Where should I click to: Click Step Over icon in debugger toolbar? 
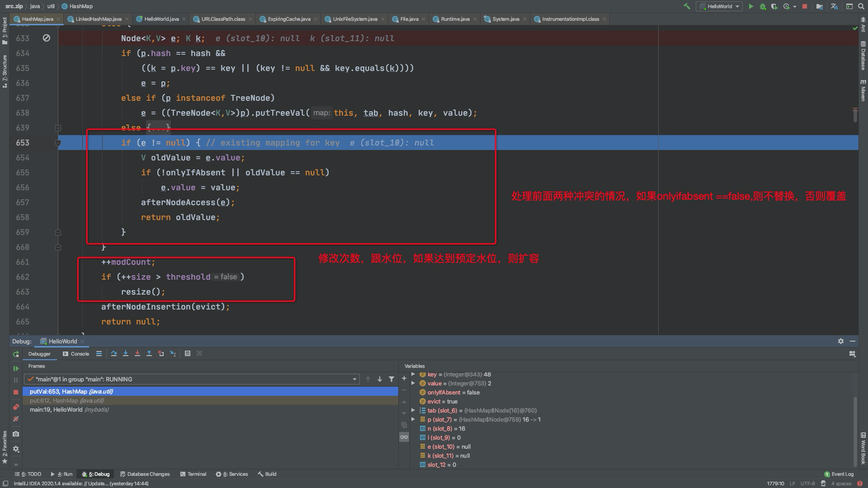pos(114,353)
